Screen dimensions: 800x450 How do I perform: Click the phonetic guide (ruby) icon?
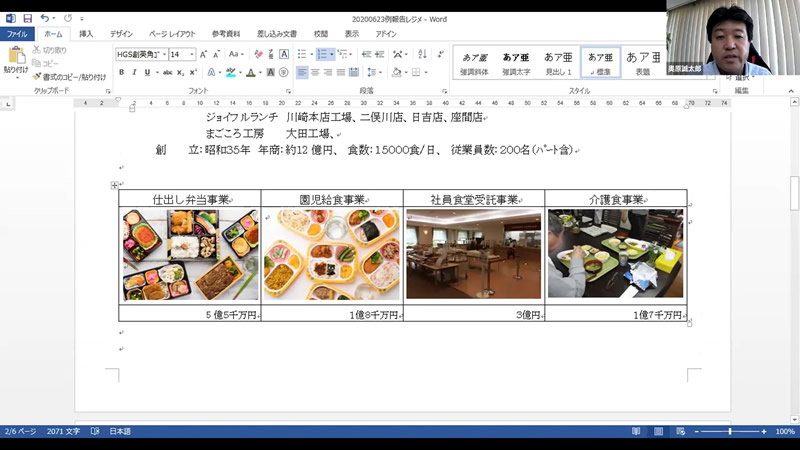[271, 54]
